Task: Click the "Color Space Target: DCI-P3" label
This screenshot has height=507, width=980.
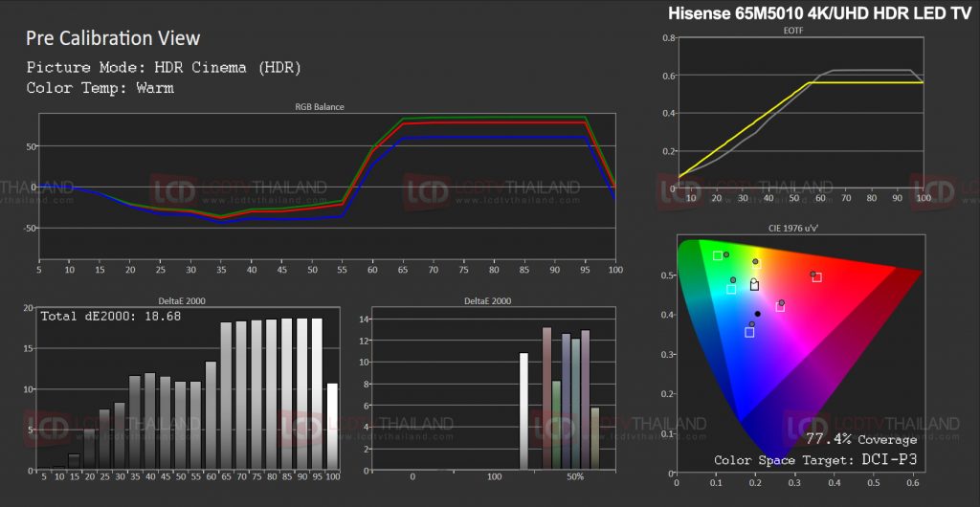Action: [x=815, y=461]
